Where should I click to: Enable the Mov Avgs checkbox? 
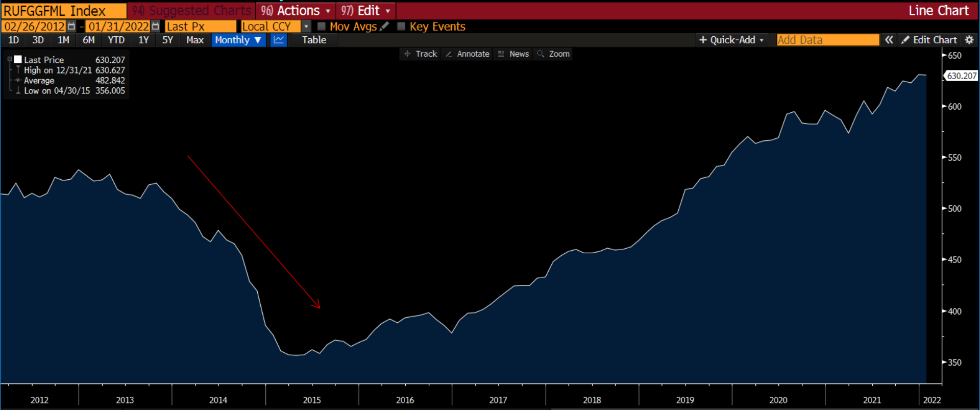pyautogui.click(x=322, y=26)
